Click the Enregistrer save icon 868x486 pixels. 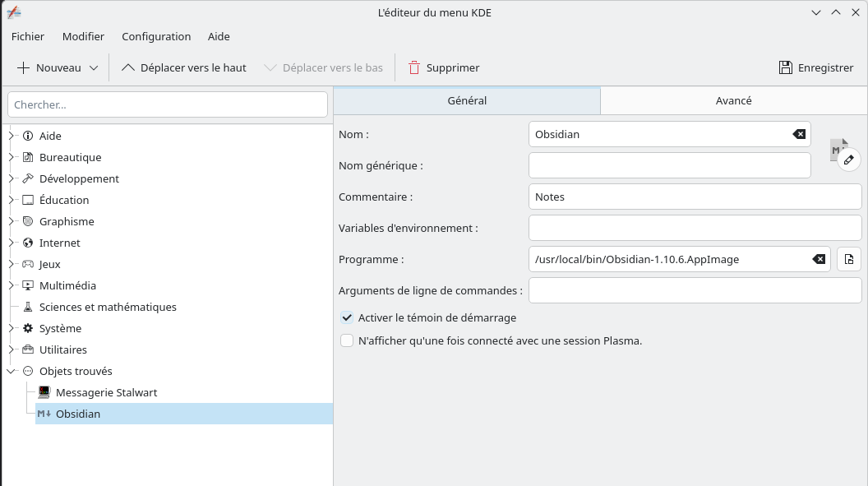(785, 67)
